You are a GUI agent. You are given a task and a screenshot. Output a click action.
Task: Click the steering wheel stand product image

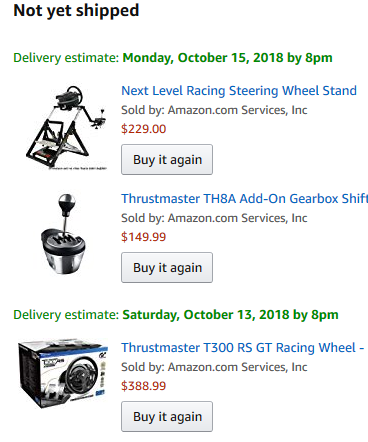(x=67, y=127)
